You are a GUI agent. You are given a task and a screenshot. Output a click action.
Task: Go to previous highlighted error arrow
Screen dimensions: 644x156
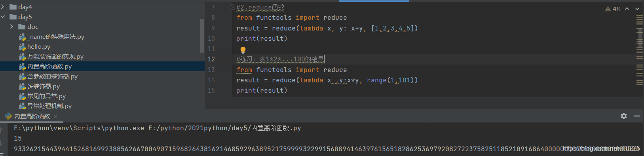627,9
